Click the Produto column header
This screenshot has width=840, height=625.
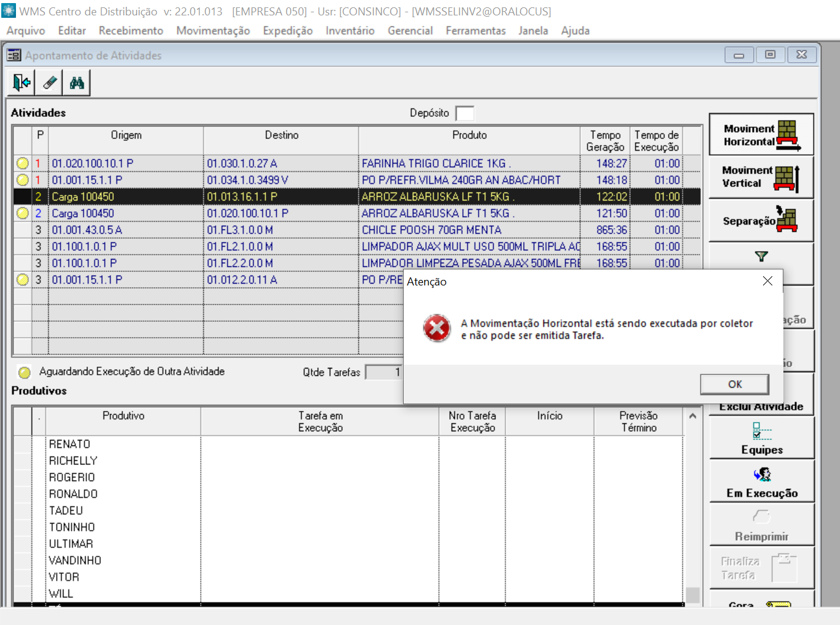point(470,141)
